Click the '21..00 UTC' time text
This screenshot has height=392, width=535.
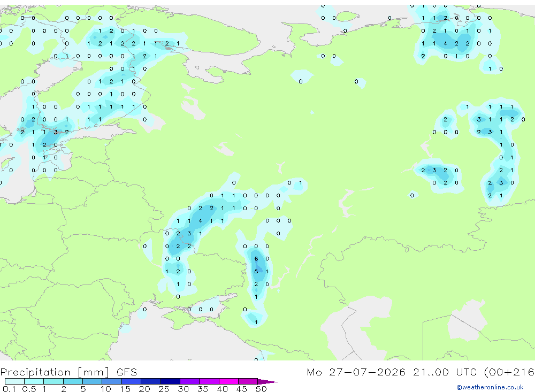pyautogui.click(x=444, y=372)
